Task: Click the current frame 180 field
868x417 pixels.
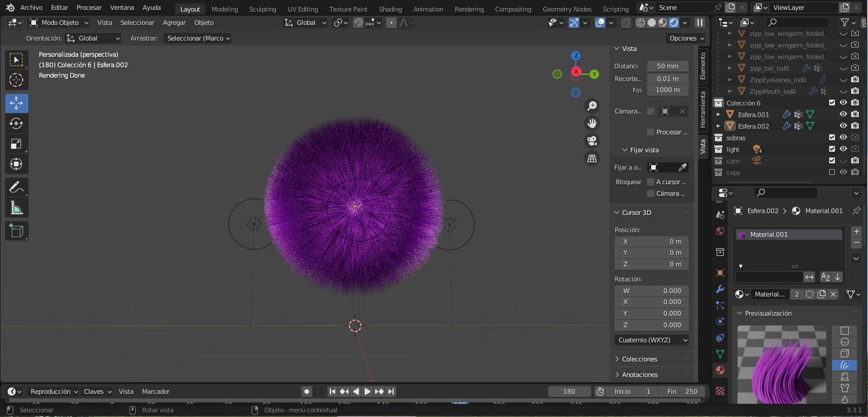Action: coord(569,392)
